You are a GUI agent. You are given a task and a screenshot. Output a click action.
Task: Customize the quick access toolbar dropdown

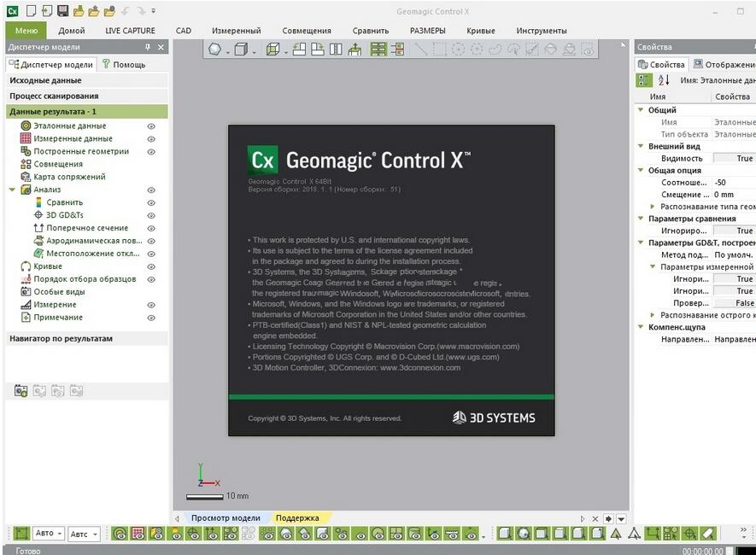153,10
